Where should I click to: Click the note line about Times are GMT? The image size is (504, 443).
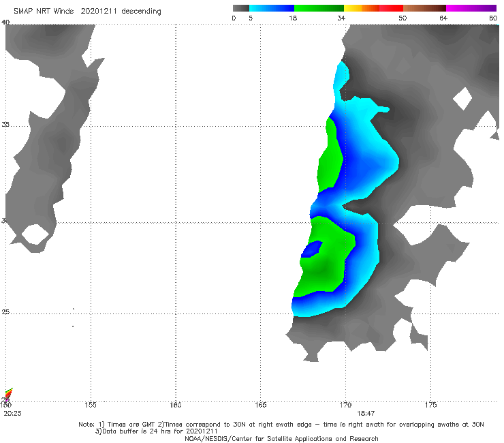coord(281,425)
